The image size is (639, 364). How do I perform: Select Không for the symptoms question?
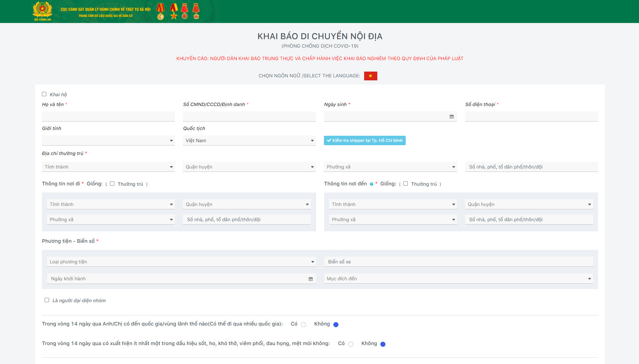click(x=383, y=344)
